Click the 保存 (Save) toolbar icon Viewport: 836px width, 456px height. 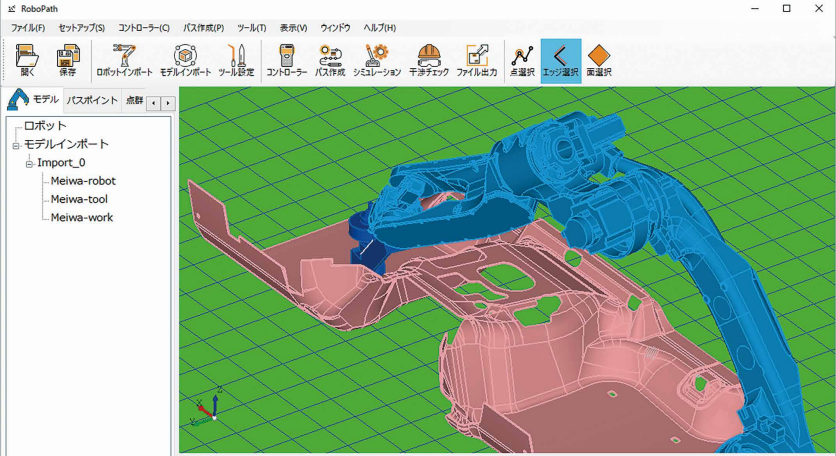coord(67,60)
